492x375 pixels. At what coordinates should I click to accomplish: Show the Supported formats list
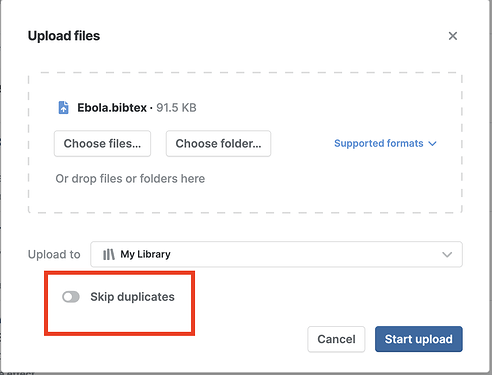(x=379, y=143)
